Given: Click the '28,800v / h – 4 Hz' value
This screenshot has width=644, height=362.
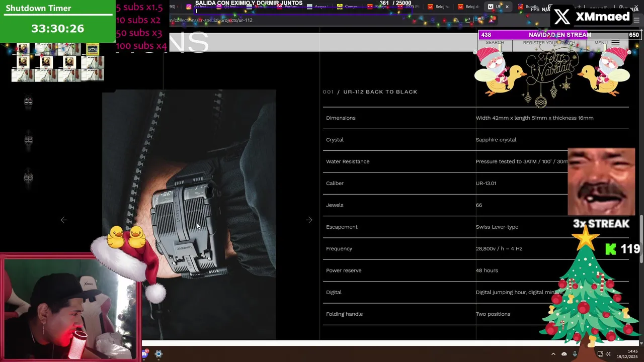Looking at the screenshot, I should tap(499, 248).
